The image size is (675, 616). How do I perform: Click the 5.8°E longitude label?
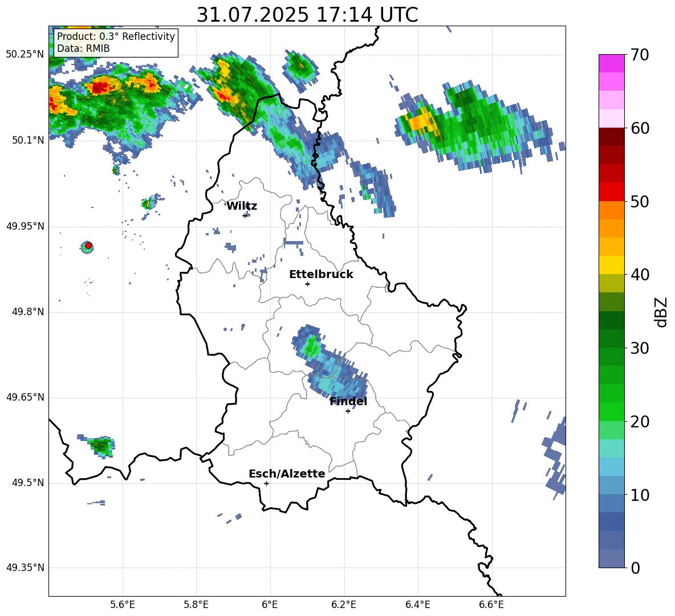tap(196, 605)
